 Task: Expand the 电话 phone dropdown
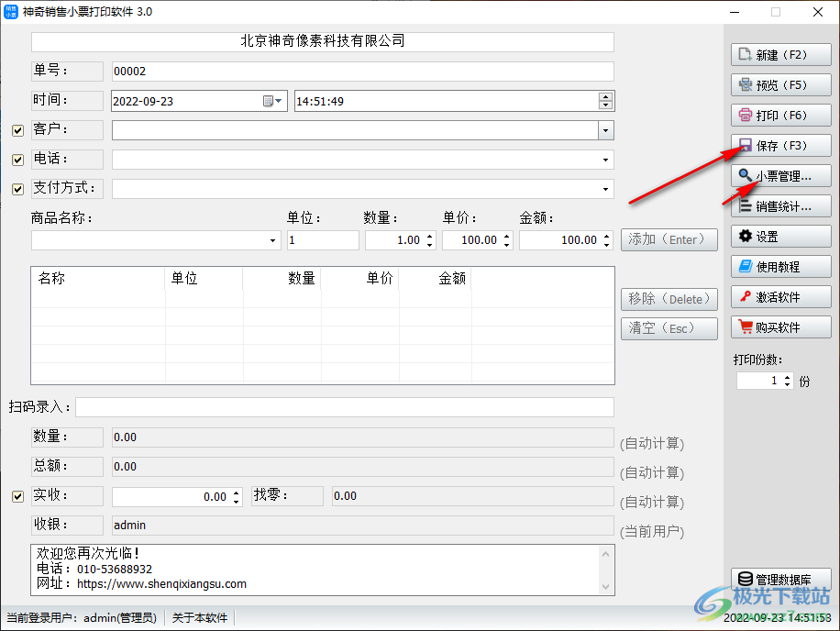click(x=605, y=160)
